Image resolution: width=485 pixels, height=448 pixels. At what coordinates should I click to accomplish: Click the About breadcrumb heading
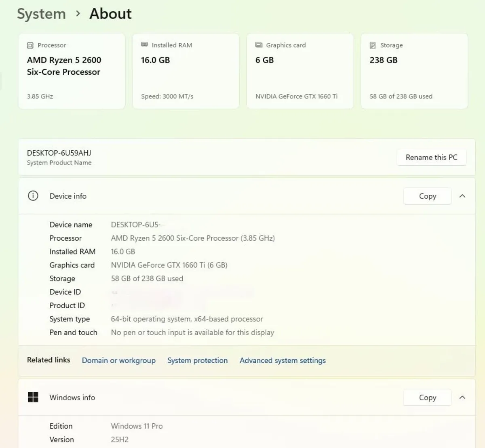tap(110, 14)
